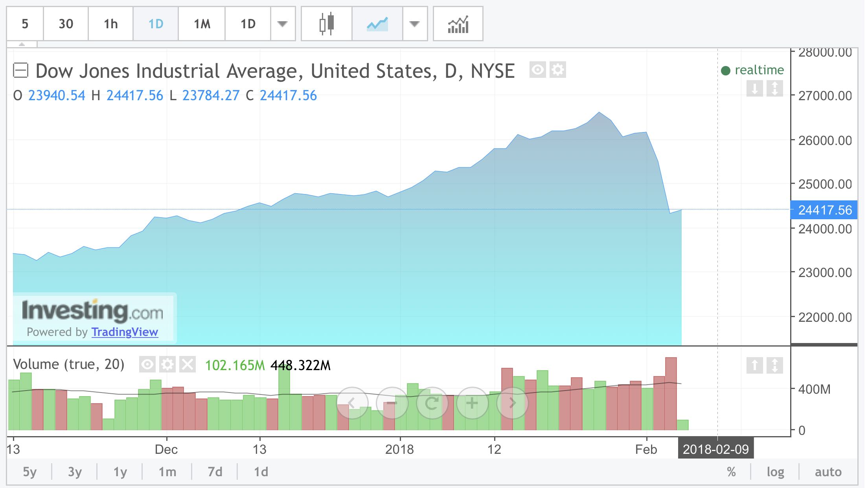
Task: Select the 1h interval tab
Action: click(x=110, y=24)
